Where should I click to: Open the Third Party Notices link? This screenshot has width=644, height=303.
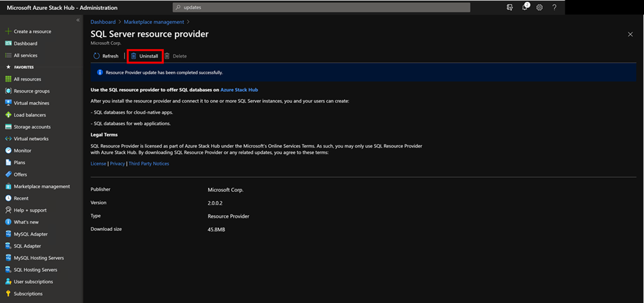pyautogui.click(x=149, y=163)
